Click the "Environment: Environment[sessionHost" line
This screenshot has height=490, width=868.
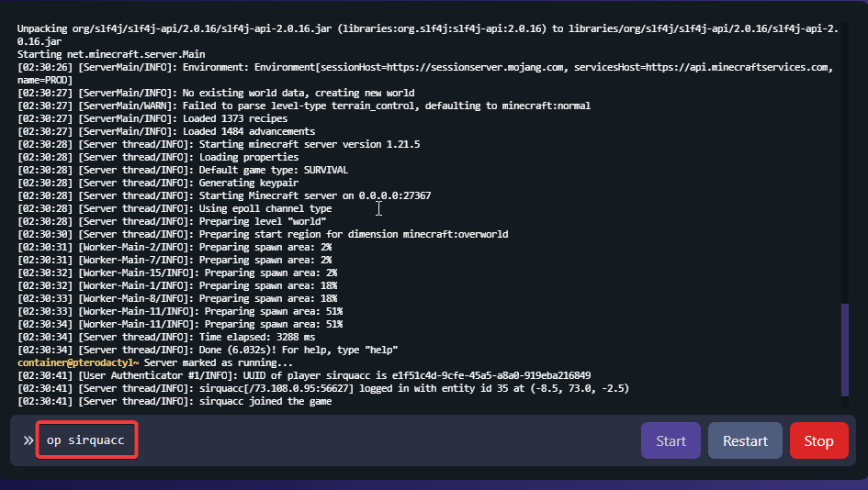[425, 73]
